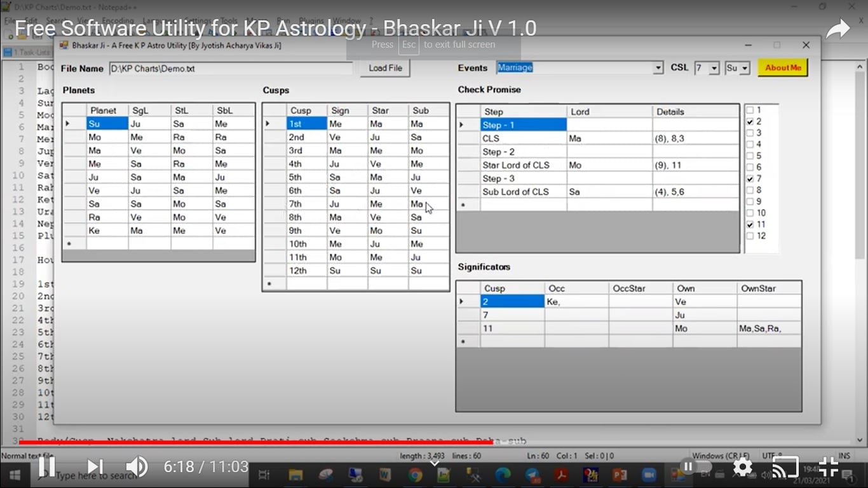Enable house checkbox 5
The width and height of the screenshot is (868, 488).
(750, 156)
